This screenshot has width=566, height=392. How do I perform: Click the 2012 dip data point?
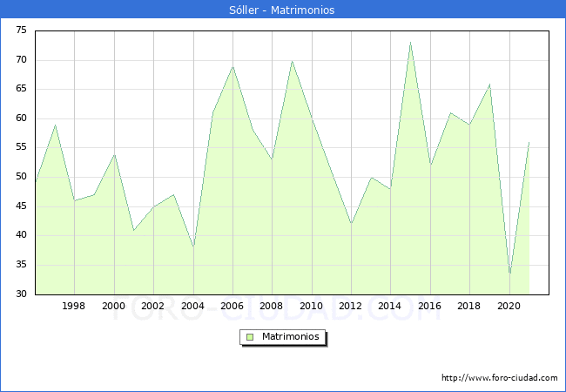click(351, 224)
